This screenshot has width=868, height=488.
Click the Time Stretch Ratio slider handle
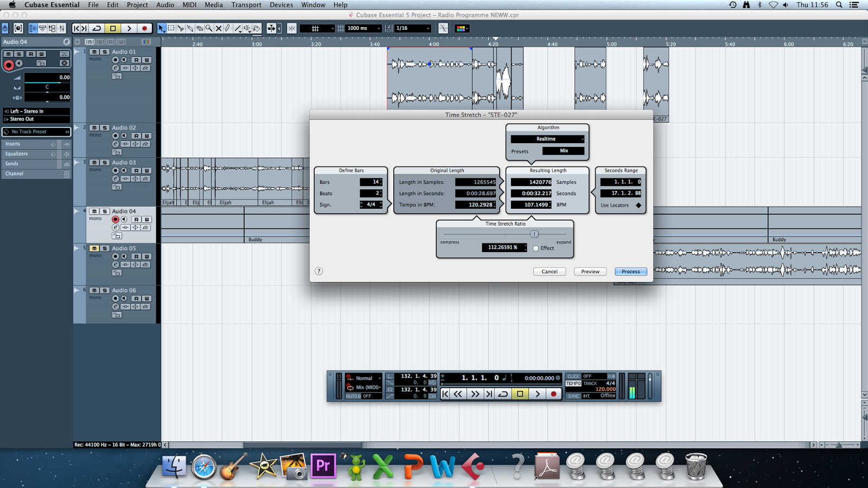tap(534, 234)
